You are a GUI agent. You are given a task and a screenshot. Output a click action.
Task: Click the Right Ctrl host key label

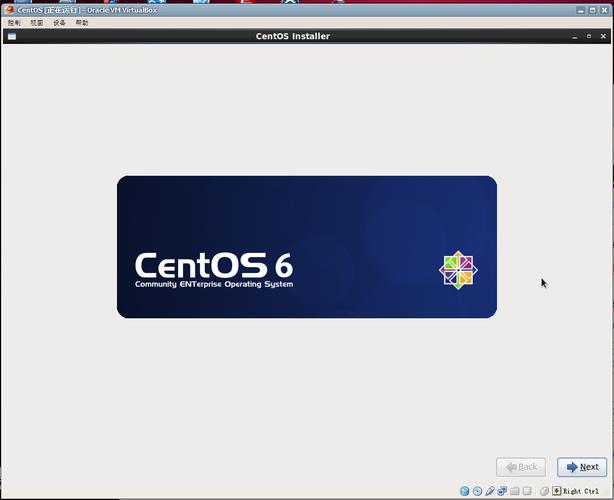tap(582, 491)
